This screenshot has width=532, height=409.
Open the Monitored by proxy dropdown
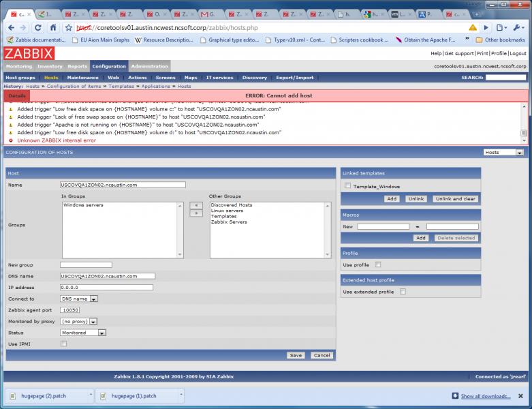79,321
